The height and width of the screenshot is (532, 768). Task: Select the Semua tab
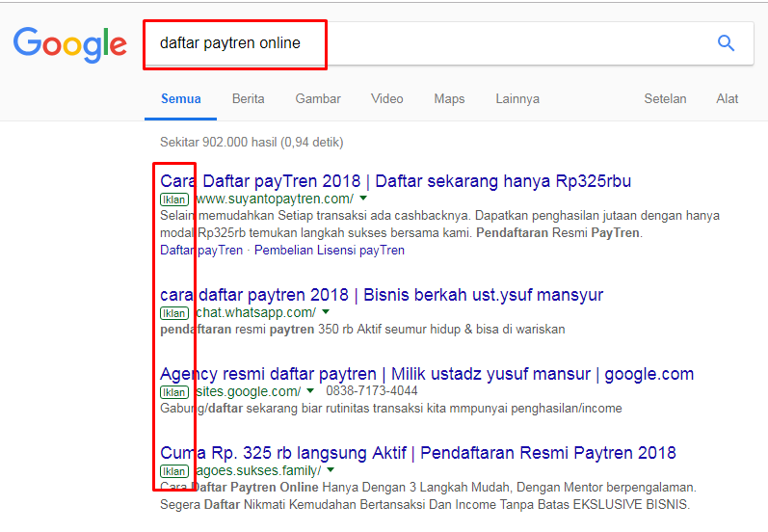click(x=181, y=99)
